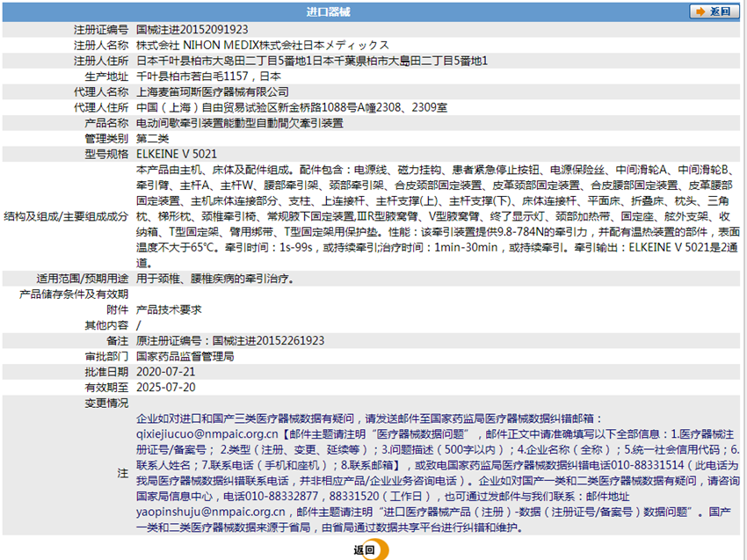The height and width of the screenshot is (560, 747).
Task: Click the 产品技术要求 attachment text
Action: click(x=169, y=309)
